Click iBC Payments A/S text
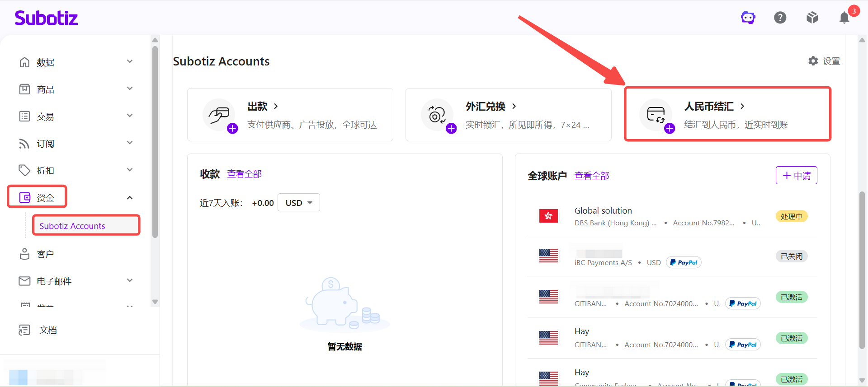The height and width of the screenshot is (387, 868). [x=603, y=263]
